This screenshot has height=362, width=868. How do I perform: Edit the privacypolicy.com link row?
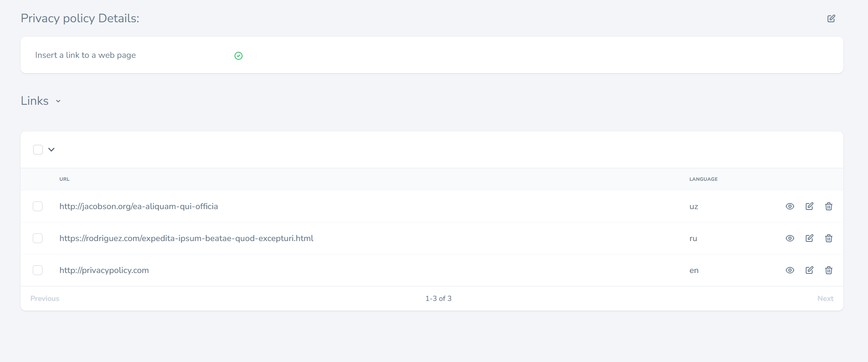click(809, 270)
